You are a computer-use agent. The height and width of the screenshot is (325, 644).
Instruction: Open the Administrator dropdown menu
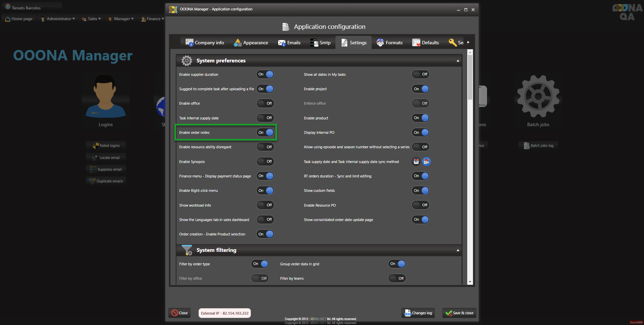(58, 19)
